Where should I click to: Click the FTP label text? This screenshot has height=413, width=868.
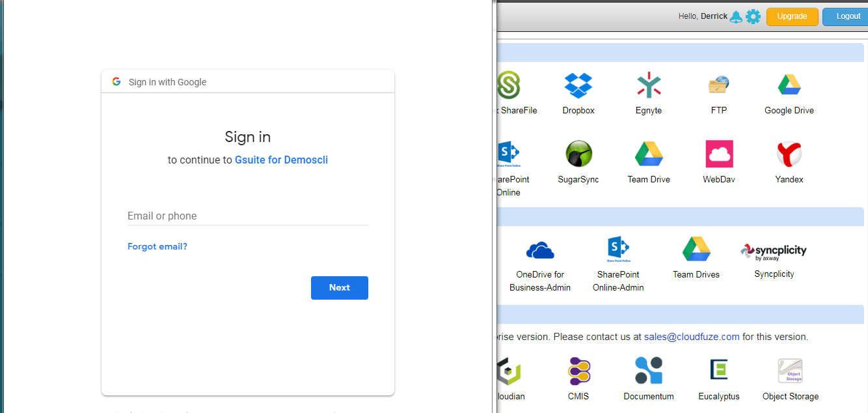tap(719, 111)
